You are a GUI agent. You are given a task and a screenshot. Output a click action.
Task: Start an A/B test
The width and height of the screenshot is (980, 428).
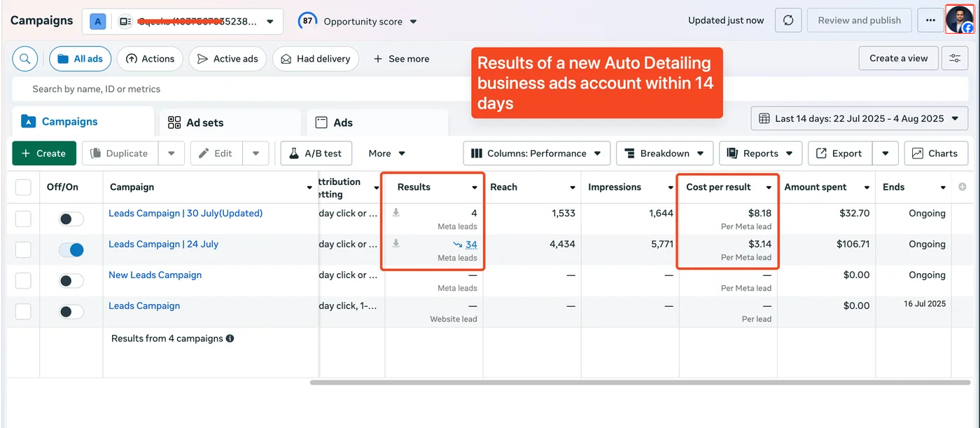[x=316, y=153]
